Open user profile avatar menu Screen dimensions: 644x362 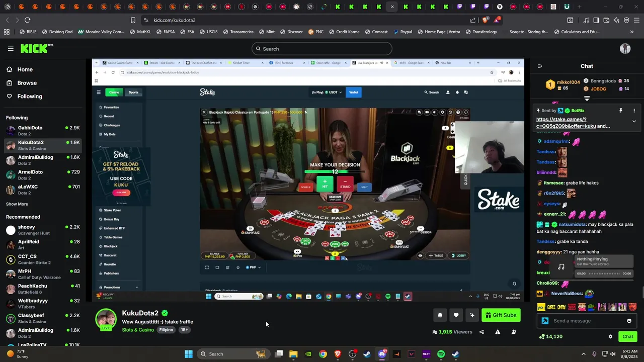(x=625, y=49)
